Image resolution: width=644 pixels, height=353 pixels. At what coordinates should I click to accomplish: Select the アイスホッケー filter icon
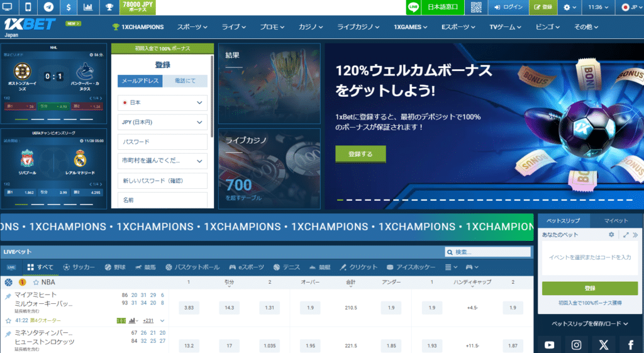390,267
